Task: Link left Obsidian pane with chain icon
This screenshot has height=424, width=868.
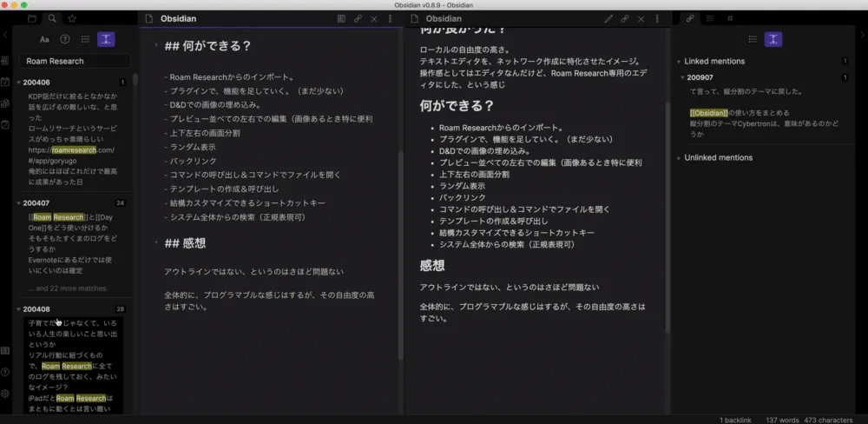Action: point(358,19)
